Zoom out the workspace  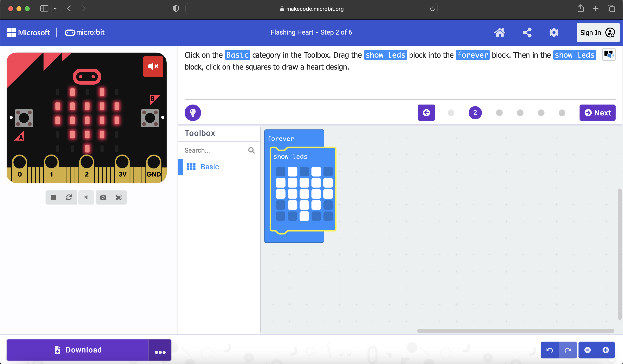coord(587,350)
